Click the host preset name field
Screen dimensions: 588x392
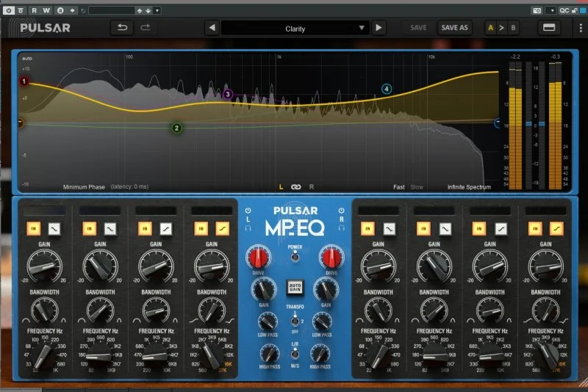coord(112,10)
